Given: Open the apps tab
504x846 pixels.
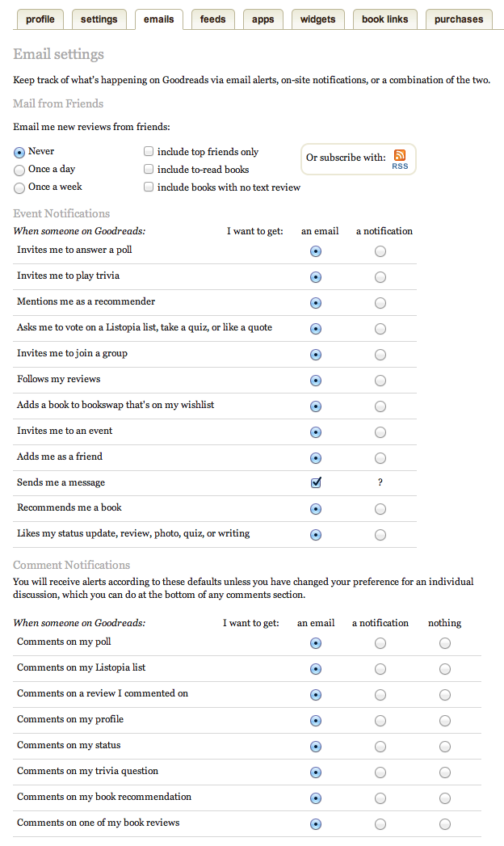Looking at the screenshot, I should [262, 19].
